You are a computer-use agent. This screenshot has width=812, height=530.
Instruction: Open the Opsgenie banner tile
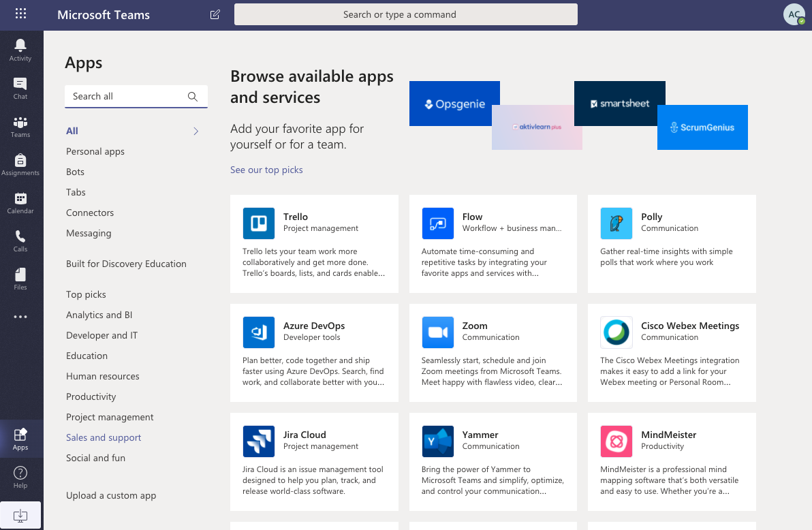point(454,104)
